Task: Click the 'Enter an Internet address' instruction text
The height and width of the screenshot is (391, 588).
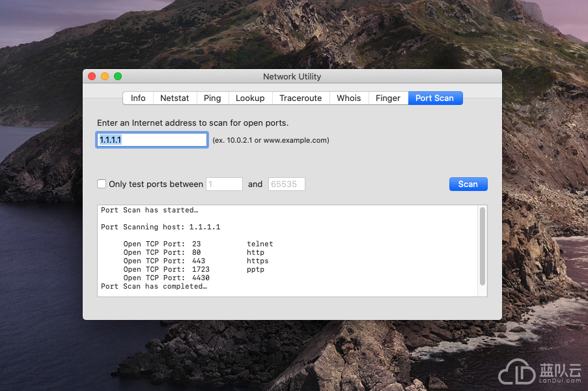Action: [x=193, y=123]
